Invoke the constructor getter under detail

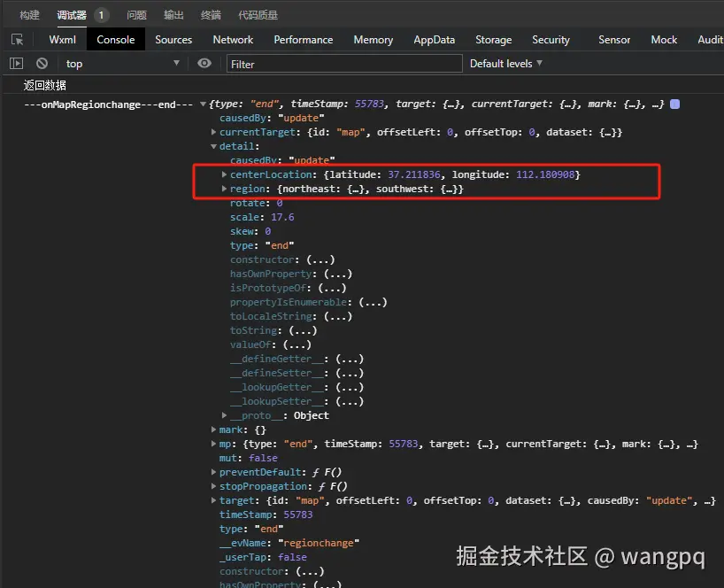pyautogui.click(x=320, y=259)
